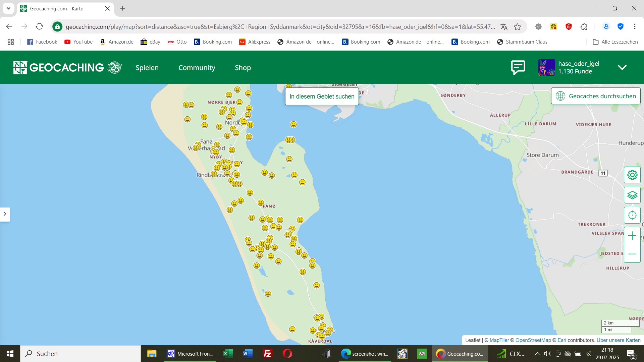The height and width of the screenshot is (362, 644).
Task: Open the message center icon
Action: [518, 67]
